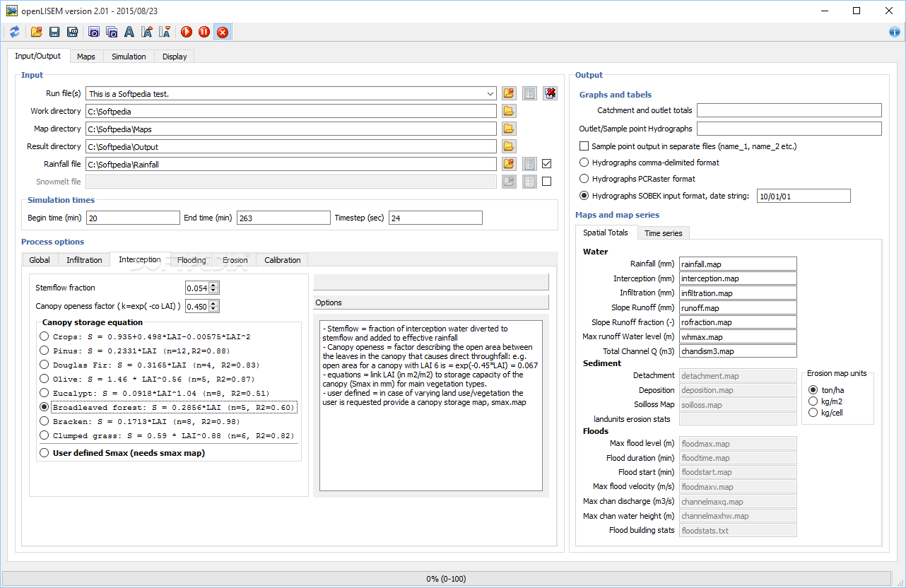This screenshot has width=906, height=588.
Task: Stop the simulation with red X icon
Action: click(223, 32)
